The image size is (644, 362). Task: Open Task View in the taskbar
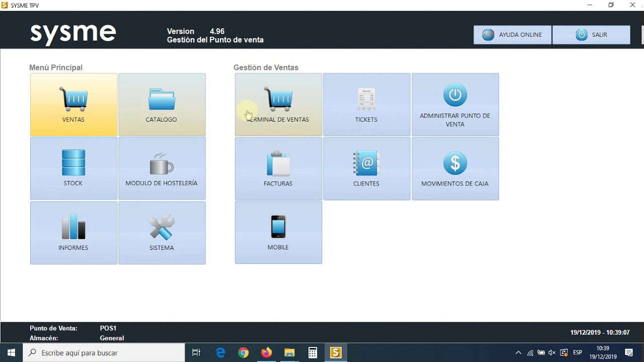[196, 352]
